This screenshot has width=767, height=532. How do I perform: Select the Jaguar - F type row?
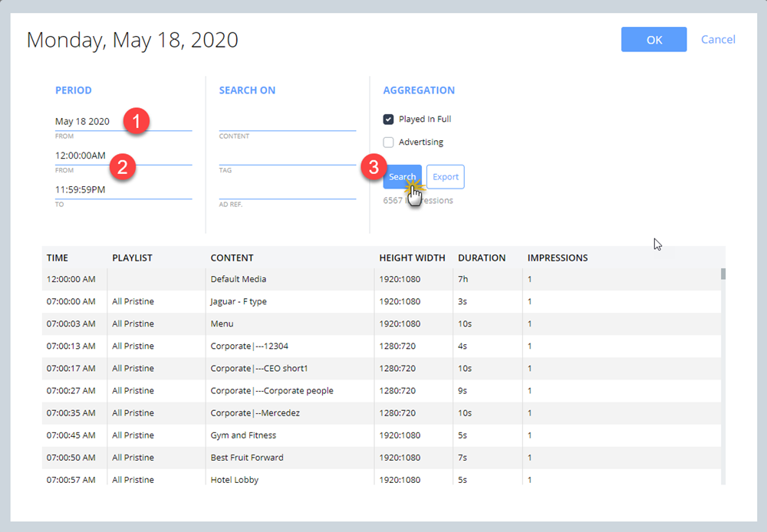(x=307, y=301)
